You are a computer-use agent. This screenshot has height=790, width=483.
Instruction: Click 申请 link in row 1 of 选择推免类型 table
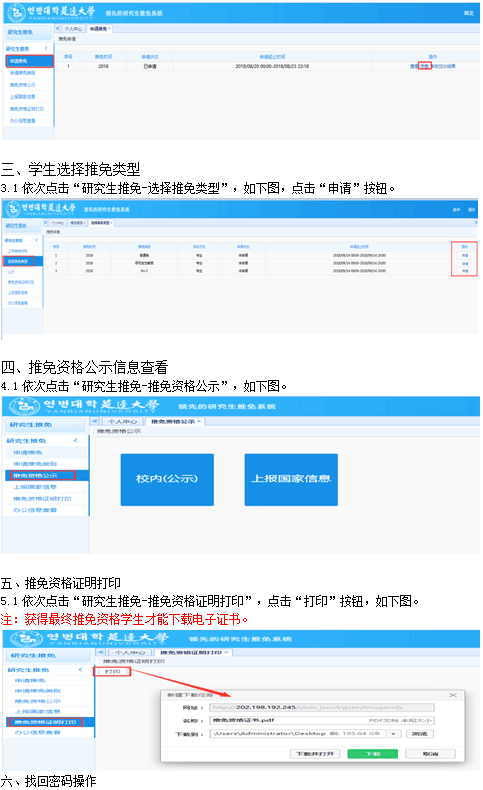(465, 255)
